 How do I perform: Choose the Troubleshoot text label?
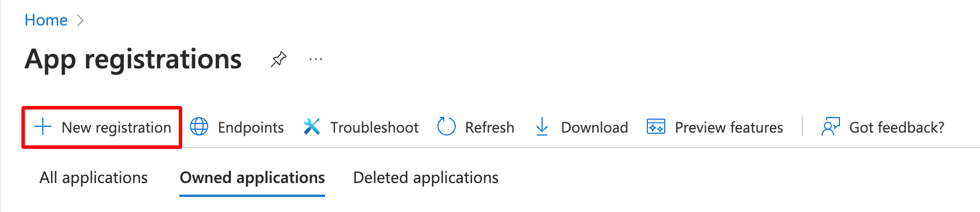click(374, 127)
